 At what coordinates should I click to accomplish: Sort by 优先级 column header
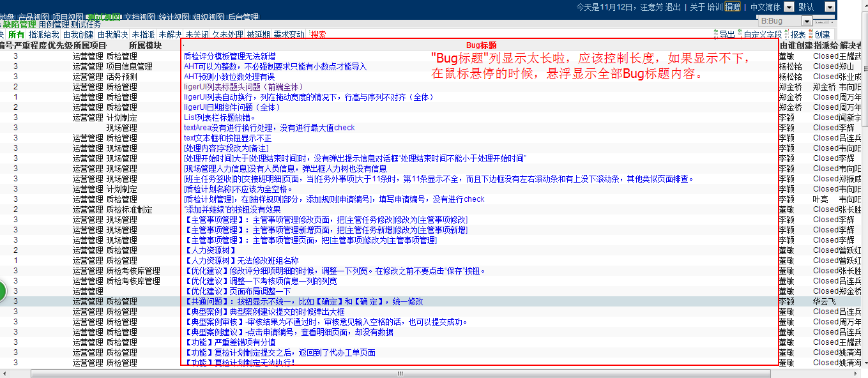tap(59, 45)
